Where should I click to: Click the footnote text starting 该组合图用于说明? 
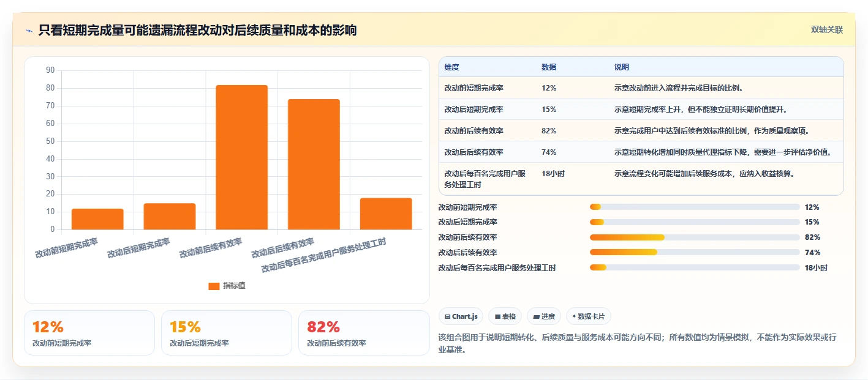point(638,343)
